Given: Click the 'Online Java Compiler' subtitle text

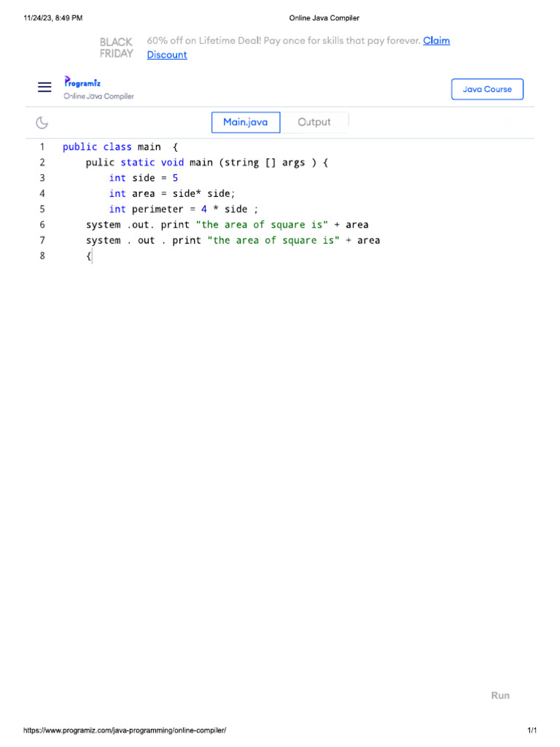Looking at the screenshot, I should tap(98, 96).
